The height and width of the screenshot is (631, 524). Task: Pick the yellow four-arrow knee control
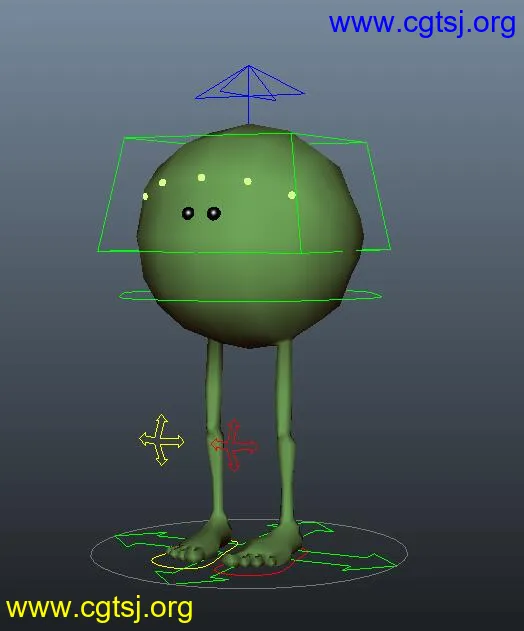pos(161,440)
